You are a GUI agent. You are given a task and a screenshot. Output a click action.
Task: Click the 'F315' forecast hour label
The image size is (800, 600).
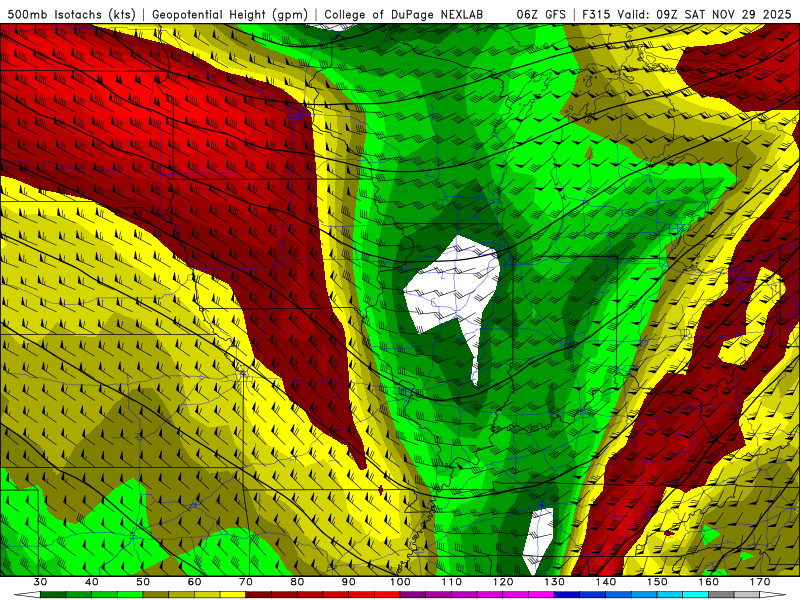pyautogui.click(x=596, y=15)
